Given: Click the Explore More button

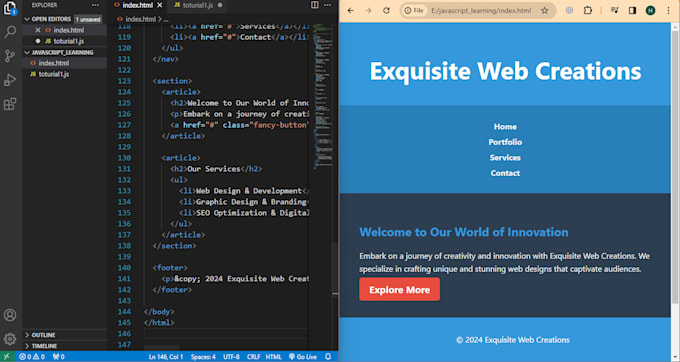Looking at the screenshot, I should (399, 289).
